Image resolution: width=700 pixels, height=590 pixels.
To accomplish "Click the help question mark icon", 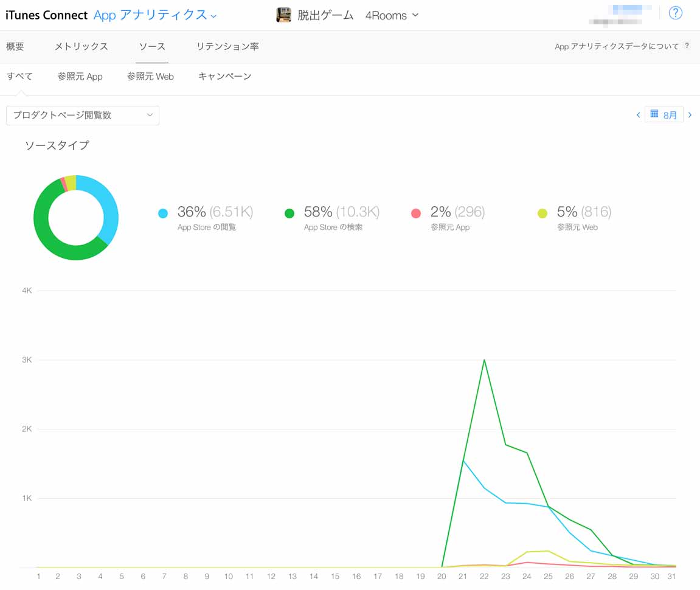I will [675, 13].
